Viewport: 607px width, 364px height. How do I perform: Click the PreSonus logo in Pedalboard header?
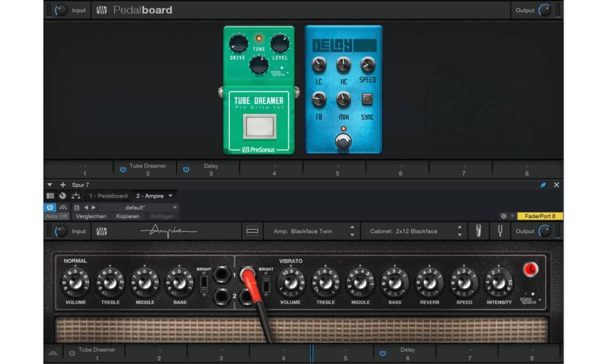pyautogui.click(x=101, y=10)
